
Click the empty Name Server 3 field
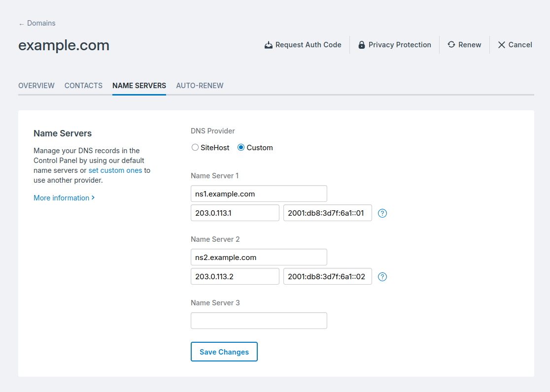pyautogui.click(x=259, y=320)
